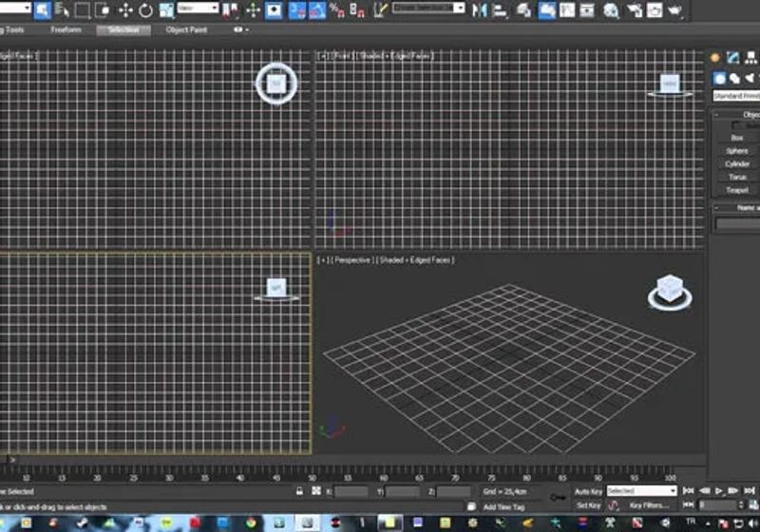Toggle Keyboard Shortcut Override icon
The image size is (760, 532).
(274, 10)
